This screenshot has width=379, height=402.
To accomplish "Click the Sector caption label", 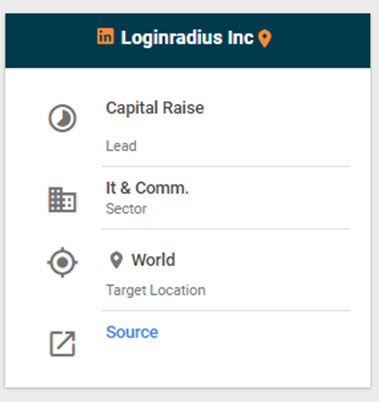I will 126,209.
